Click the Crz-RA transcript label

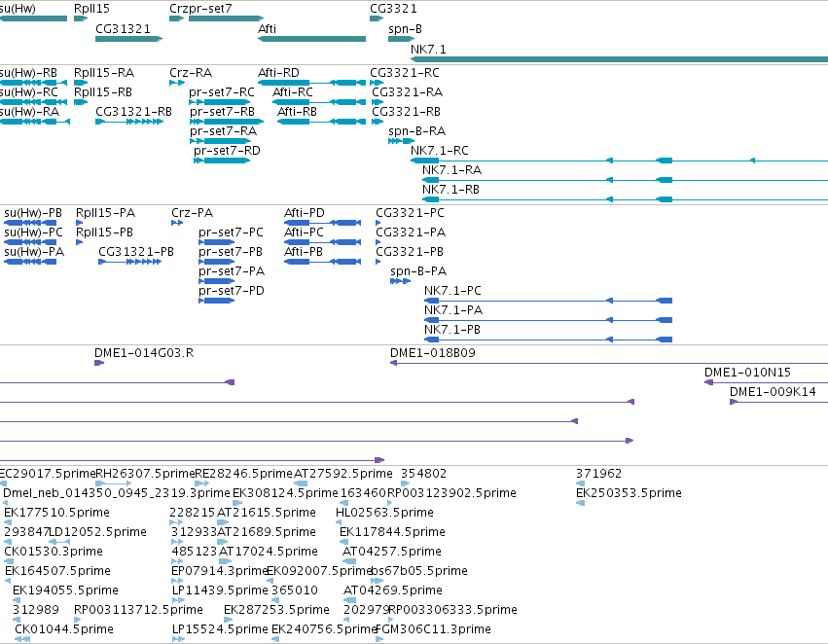point(191,73)
